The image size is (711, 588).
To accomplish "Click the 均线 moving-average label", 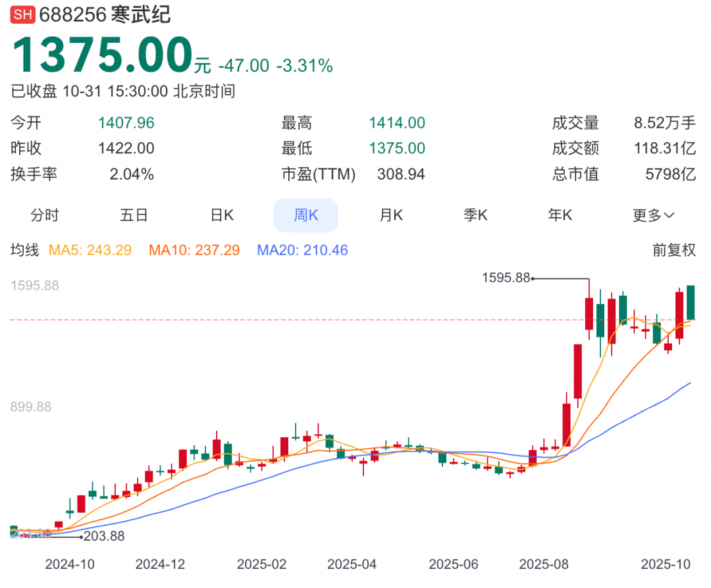I will 25,250.
